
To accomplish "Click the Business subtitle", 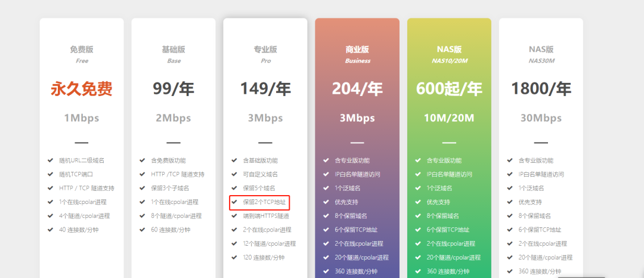I will [357, 61].
